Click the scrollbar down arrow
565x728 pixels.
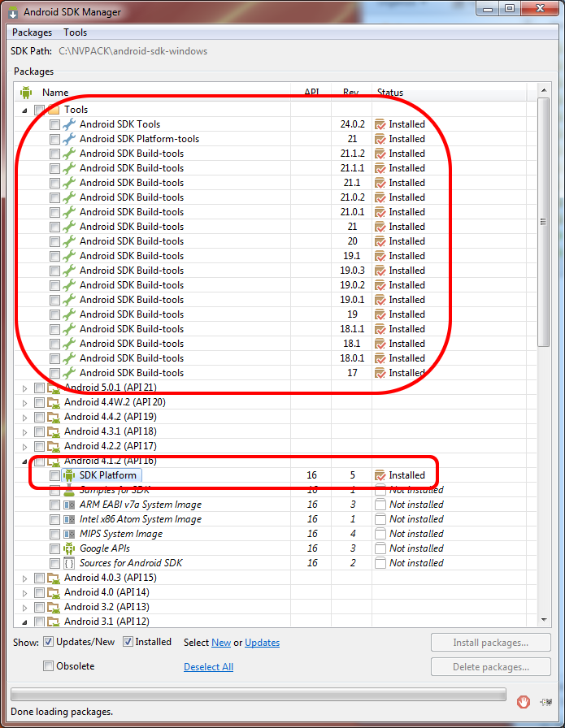tap(544, 620)
